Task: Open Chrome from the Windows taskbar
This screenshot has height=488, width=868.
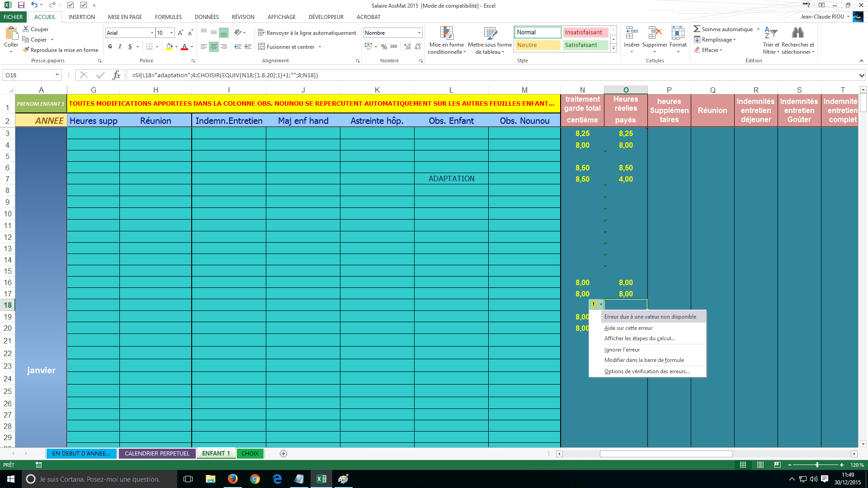Action: (255, 479)
